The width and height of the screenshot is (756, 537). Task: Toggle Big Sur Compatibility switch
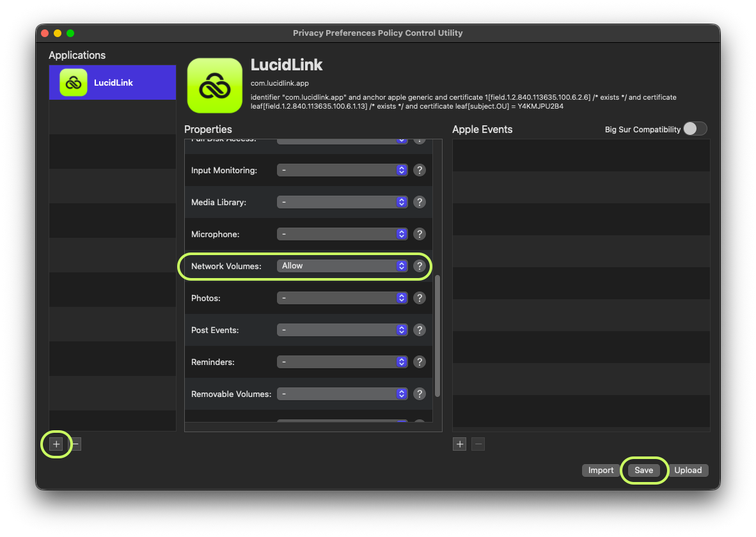(x=695, y=128)
